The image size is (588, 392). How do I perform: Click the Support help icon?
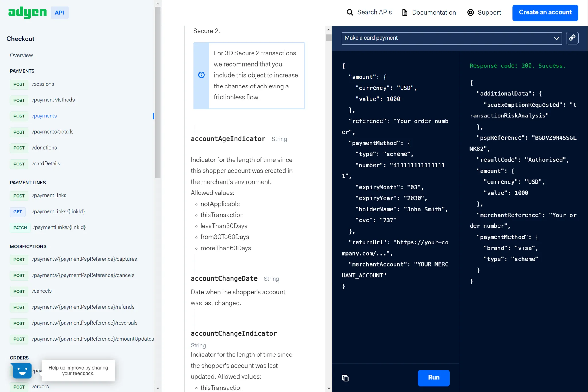pyautogui.click(x=471, y=12)
